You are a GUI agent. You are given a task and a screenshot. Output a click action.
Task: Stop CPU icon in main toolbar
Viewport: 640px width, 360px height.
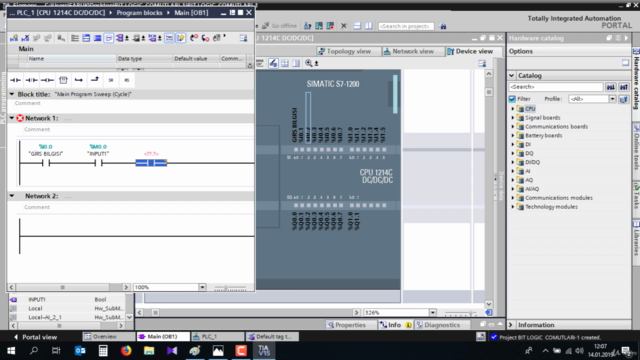click(330, 26)
